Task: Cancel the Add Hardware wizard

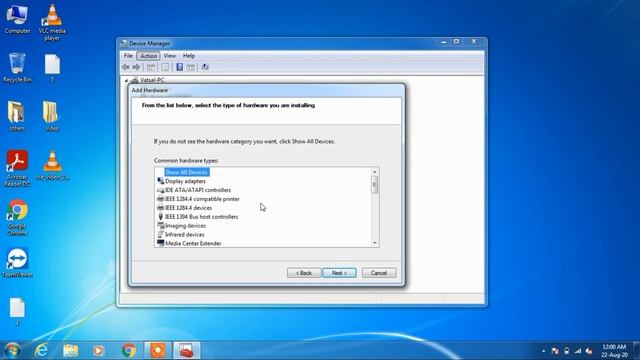Action: (379, 273)
